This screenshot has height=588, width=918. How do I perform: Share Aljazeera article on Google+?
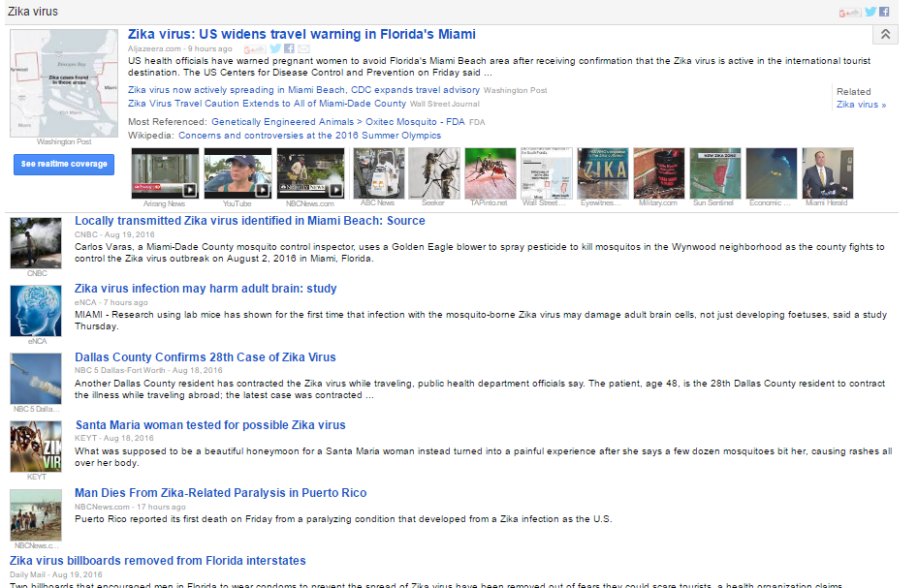point(255,49)
